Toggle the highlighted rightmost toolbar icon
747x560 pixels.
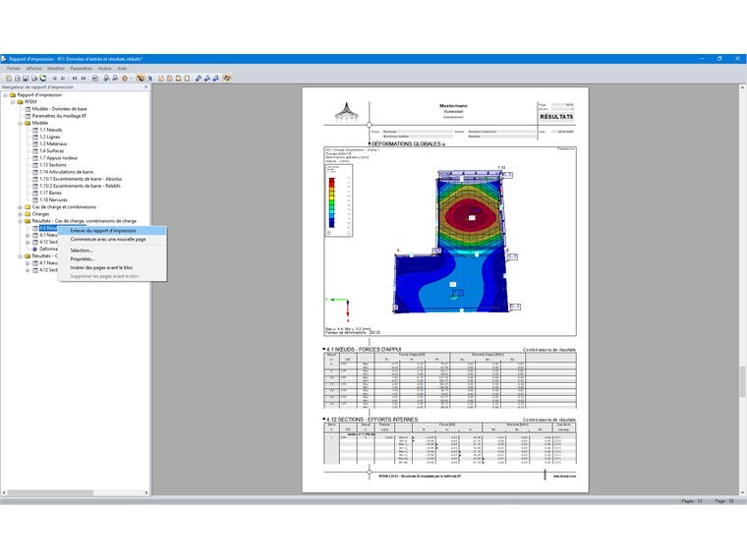[x=227, y=78]
